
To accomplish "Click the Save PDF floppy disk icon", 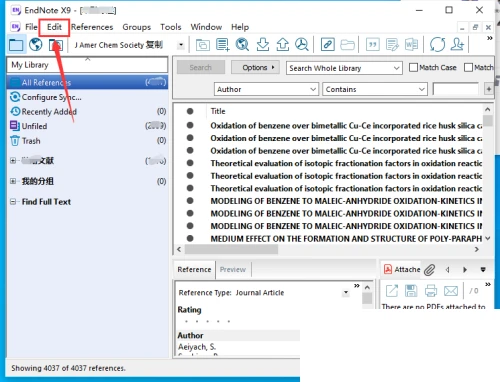I will (411, 291).
